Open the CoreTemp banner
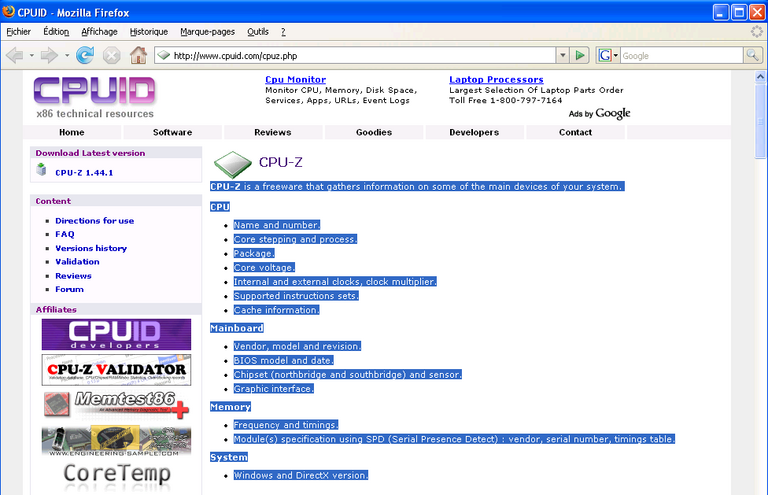768x495 pixels. click(x=117, y=476)
